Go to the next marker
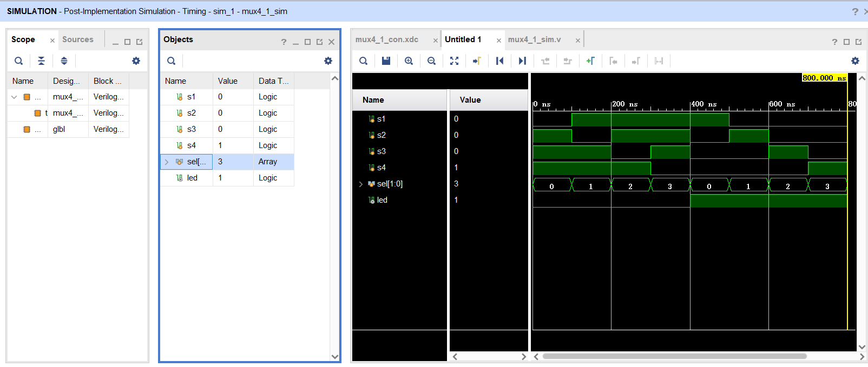This screenshot has height=367, width=868. (636, 61)
